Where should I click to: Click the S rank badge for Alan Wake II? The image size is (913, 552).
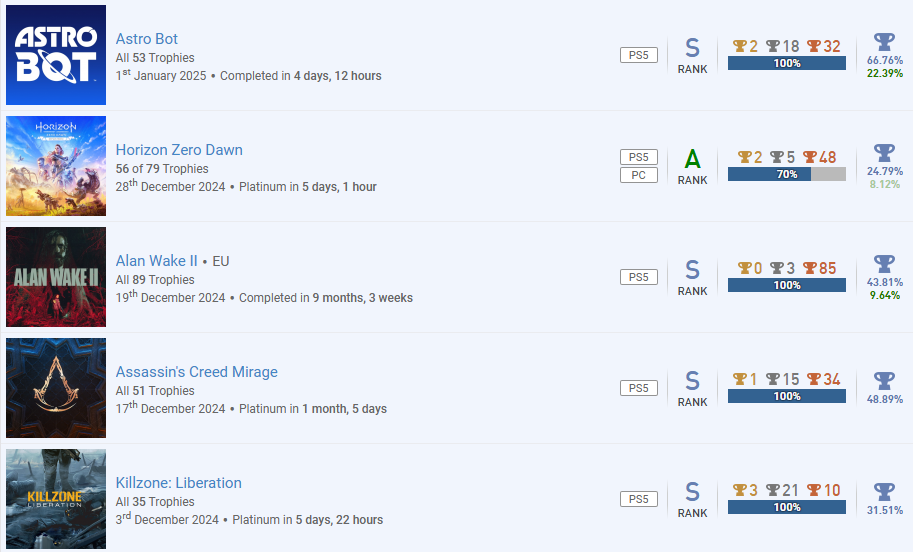coord(692,278)
